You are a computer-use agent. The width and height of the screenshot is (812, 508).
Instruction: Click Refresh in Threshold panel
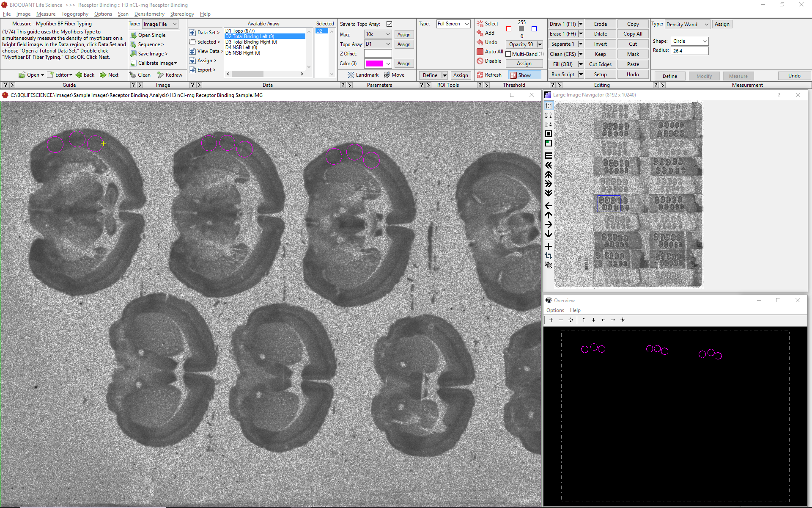pos(489,75)
